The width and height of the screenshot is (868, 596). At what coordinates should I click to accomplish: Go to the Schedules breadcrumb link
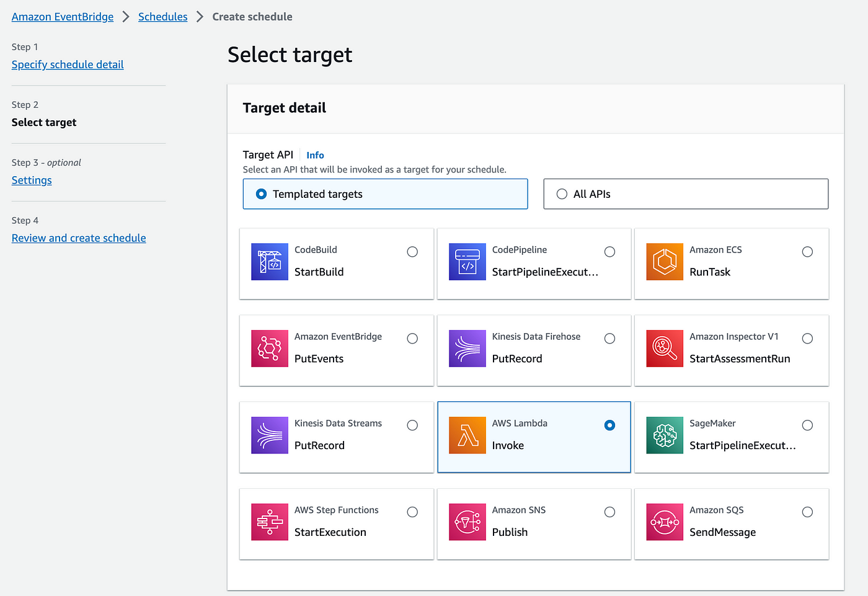point(162,17)
